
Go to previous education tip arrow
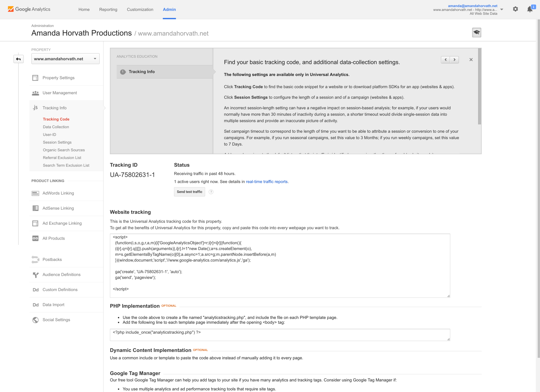coord(445,60)
